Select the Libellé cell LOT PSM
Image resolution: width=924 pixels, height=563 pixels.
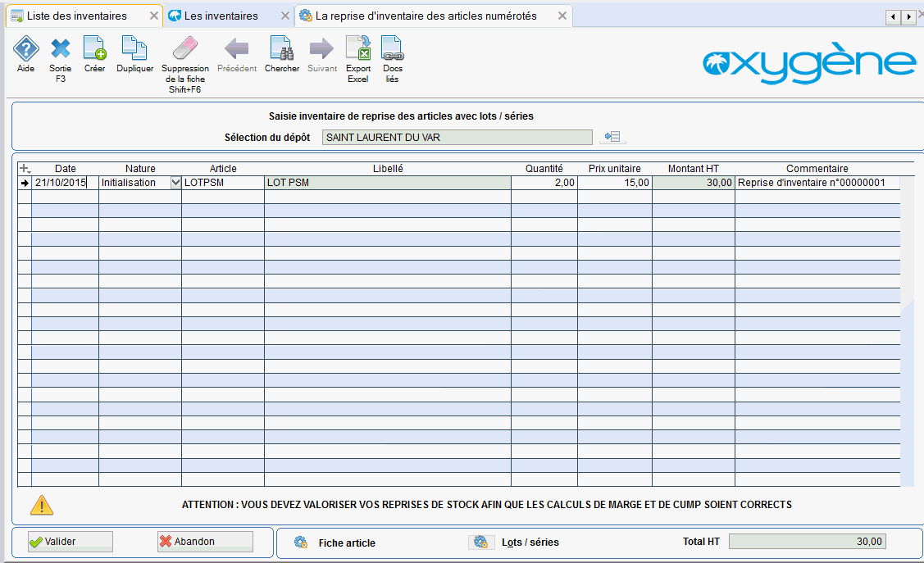388,183
